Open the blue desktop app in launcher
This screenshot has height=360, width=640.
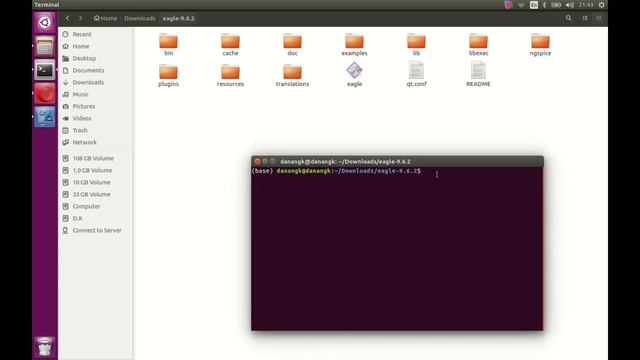pos(44,117)
